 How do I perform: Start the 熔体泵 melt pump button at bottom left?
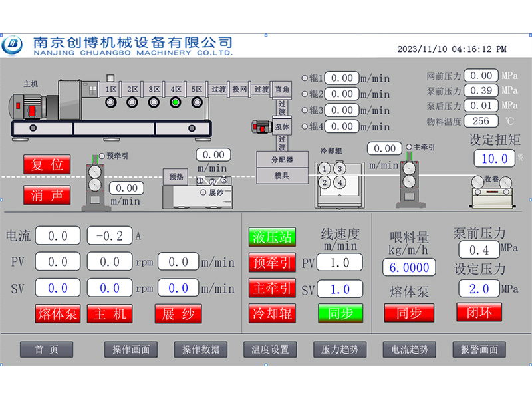(x=58, y=313)
